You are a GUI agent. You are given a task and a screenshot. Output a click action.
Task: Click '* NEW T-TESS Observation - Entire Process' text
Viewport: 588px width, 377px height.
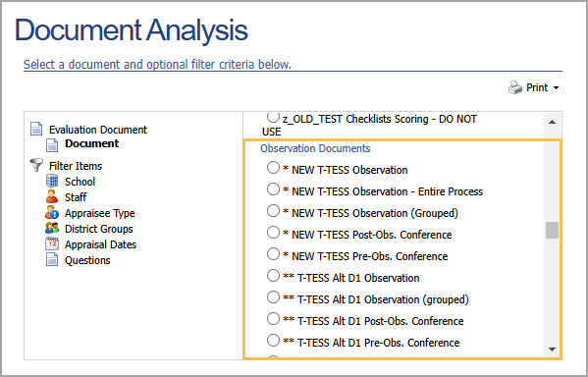tap(383, 191)
